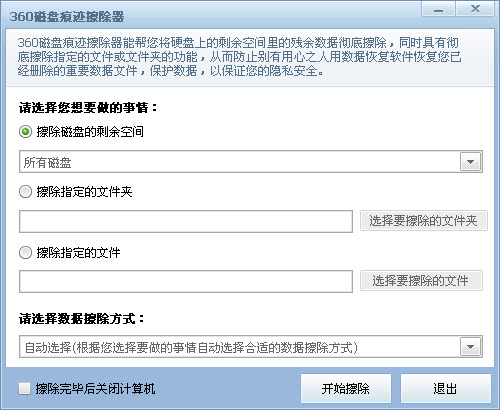This screenshot has height=410, width=500.
Task: Click the 360磁盘痕迹擦除器 title bar text
Action: 67,17
